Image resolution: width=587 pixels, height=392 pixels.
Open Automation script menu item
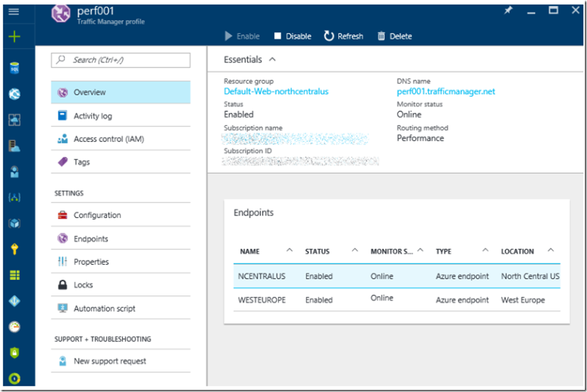[x=120, y=308]
